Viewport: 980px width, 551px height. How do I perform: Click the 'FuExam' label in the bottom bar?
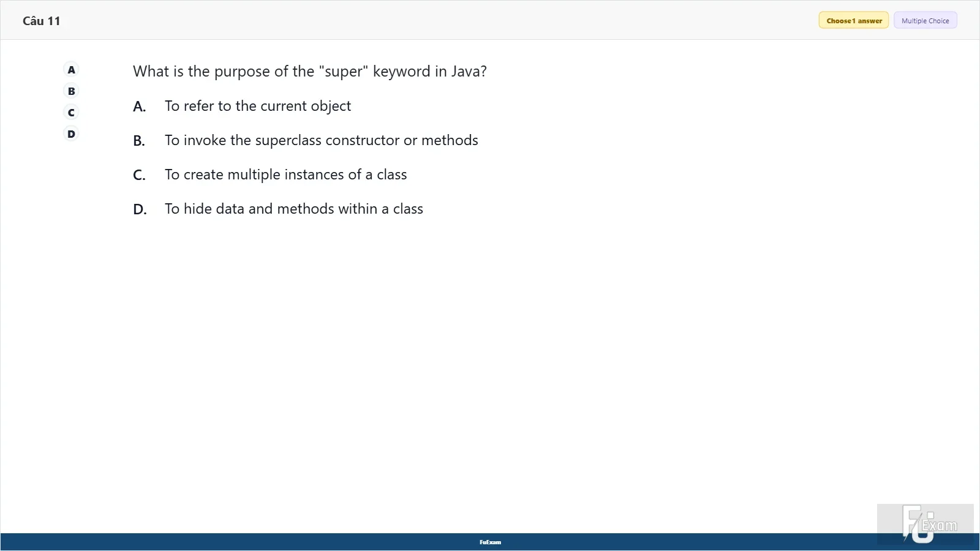490,542
